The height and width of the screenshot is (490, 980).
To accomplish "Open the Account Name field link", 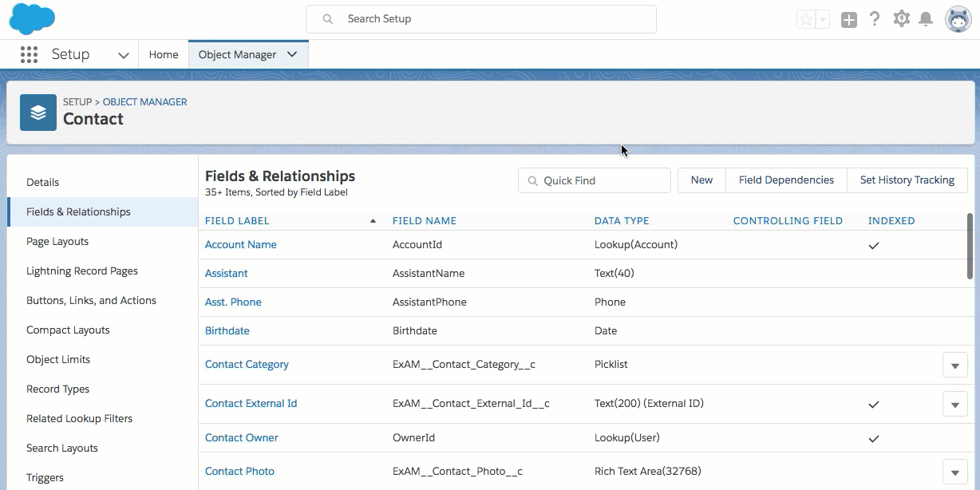I will [241, 245].
